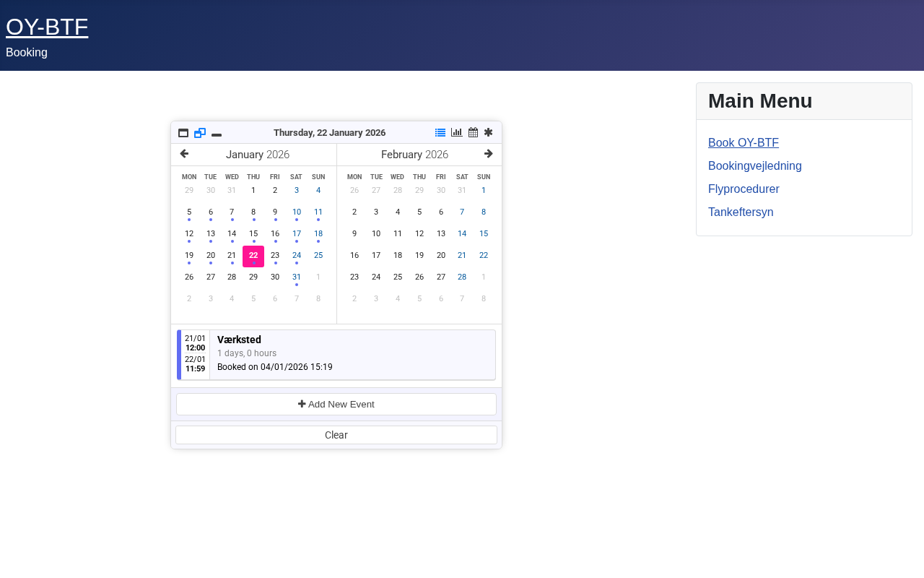This screenshot has width=924, height=578.
Task: Choose January 31 in the calendar
Action: click(x=297, y=277)
